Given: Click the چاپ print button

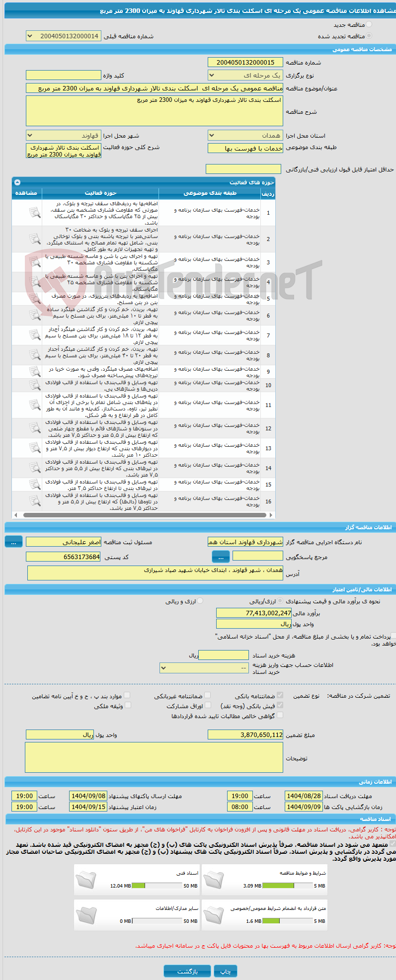Looking at the screenshot, I should [226, 971].
